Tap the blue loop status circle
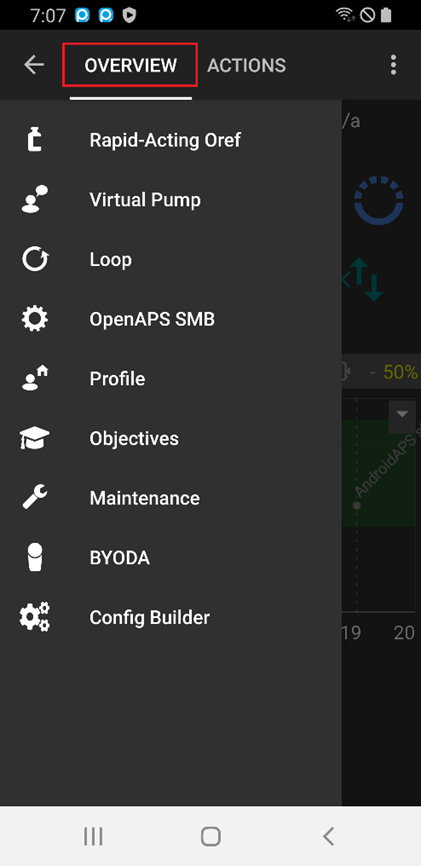This screenshot has height=866, width=421. [379, 200]
